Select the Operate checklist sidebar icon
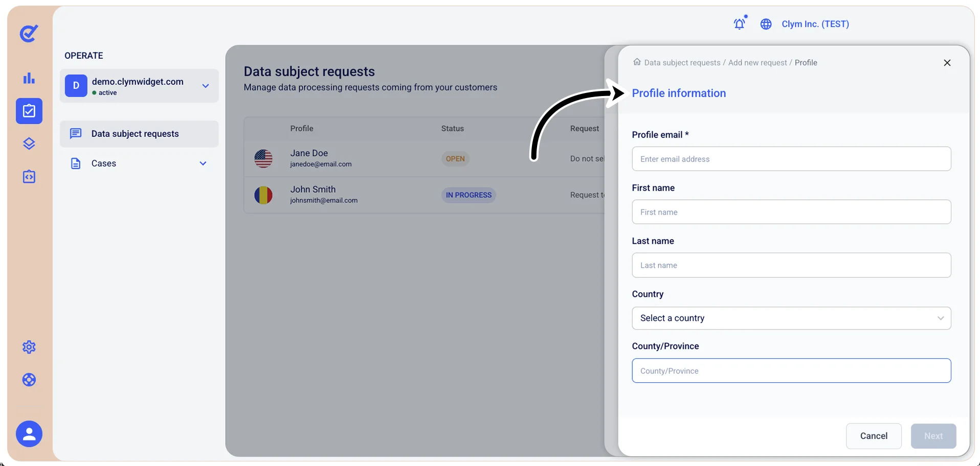This screenshot has height=466, width=980. pyautogui.click(x=29, y=111)
